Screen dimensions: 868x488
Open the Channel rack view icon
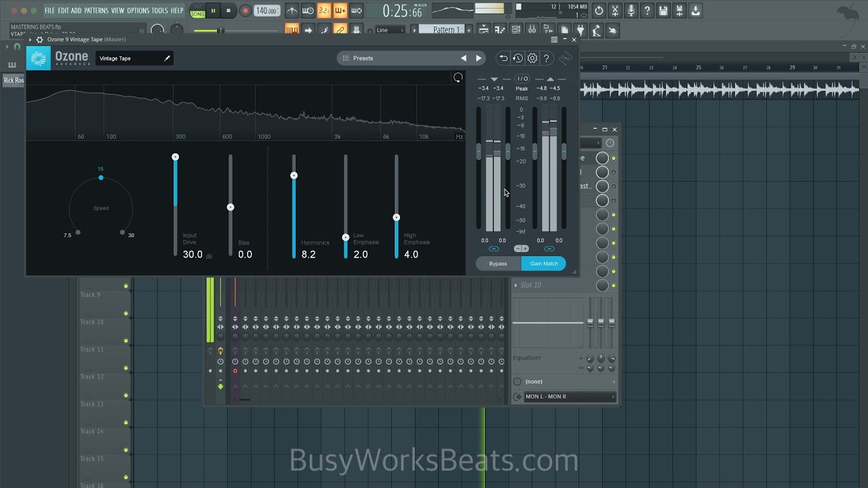pos(516,30)
